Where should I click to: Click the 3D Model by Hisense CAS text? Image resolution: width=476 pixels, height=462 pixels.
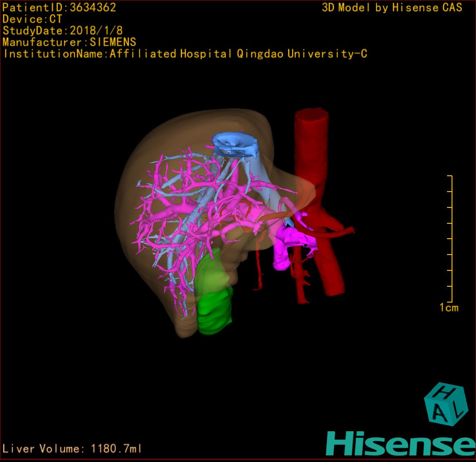392,8
